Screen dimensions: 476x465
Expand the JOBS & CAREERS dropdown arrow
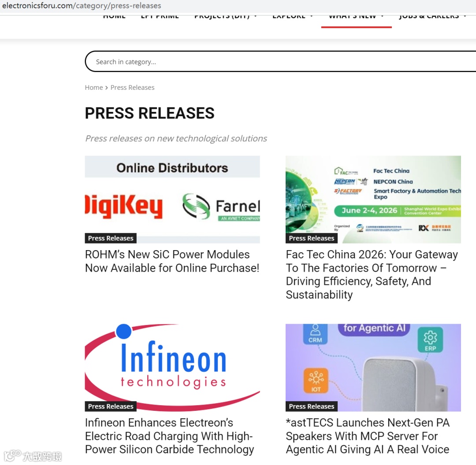pos(465,16)
